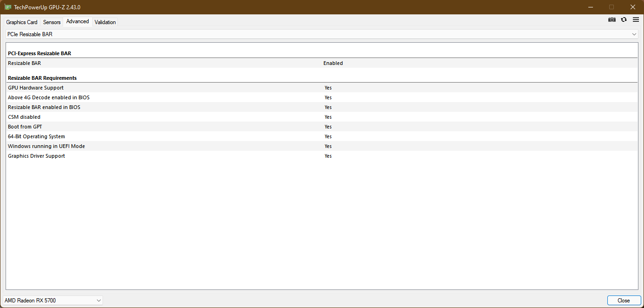This screenshot has width=644, height=308.
Task: Click the 64-Bit Operating System row
Action: [x=322, y=136]
